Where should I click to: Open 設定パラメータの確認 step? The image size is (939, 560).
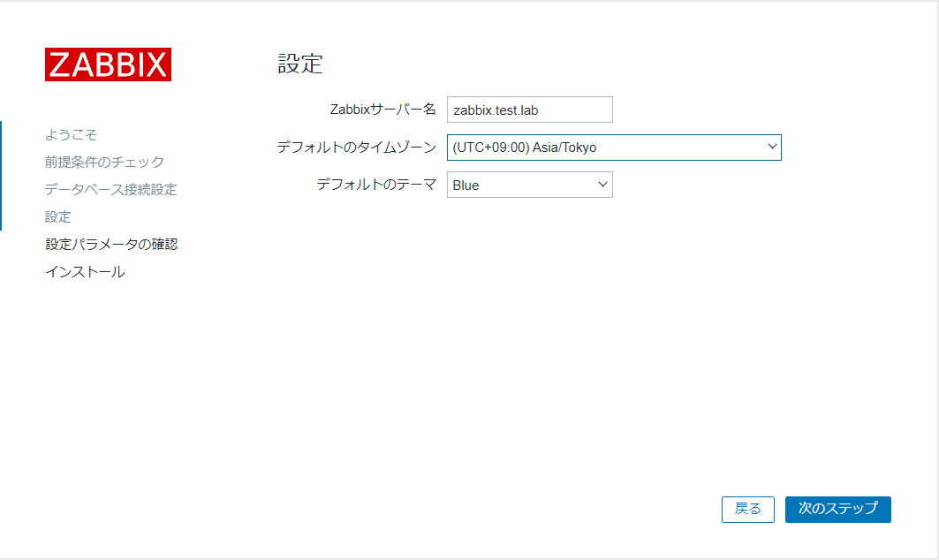(x=112, y=244)
